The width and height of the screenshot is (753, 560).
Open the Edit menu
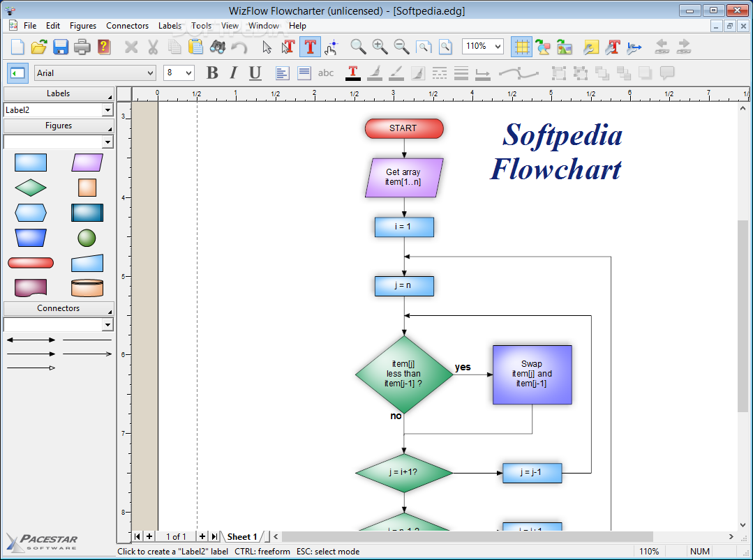(53, 26)
